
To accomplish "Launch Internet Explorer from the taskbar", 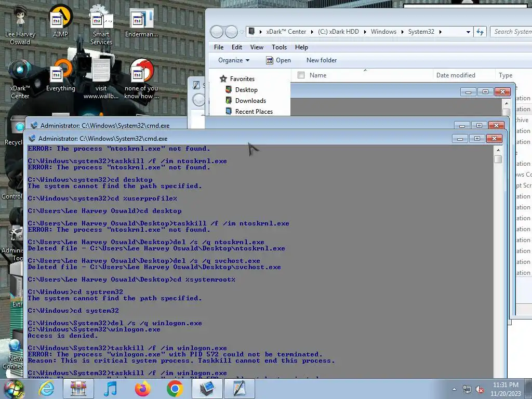I will pyautogui.click(x=46, y=389).
